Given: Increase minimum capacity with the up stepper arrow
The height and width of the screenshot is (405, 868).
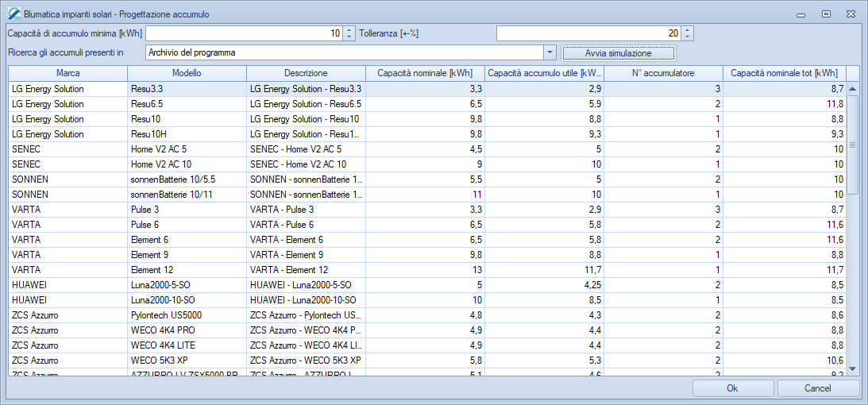Looking at the screenshot, I should (349, 30).
